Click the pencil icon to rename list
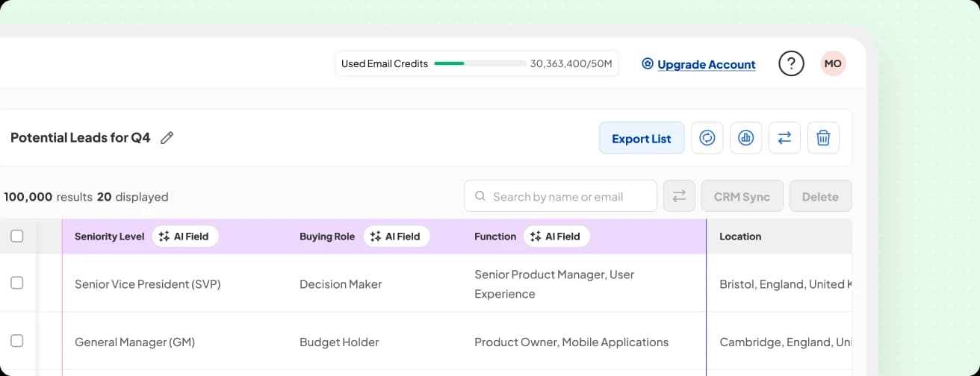Image resolution: width=980 pixels, height=376 pixels. coord(167,138)
